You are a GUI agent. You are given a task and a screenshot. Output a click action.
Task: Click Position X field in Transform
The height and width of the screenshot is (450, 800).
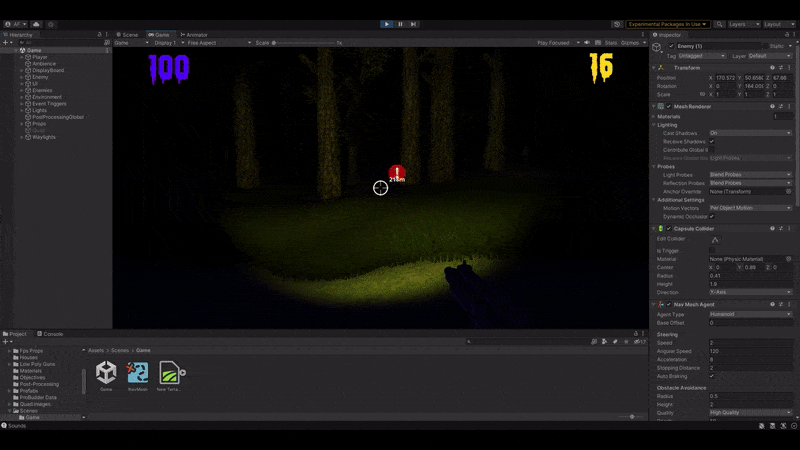point(726,78)
